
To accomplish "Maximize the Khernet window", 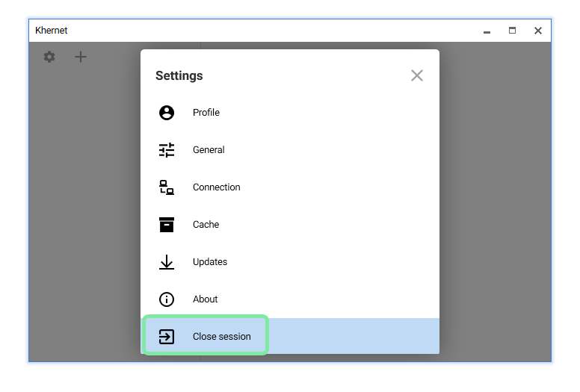I will 512,31.
